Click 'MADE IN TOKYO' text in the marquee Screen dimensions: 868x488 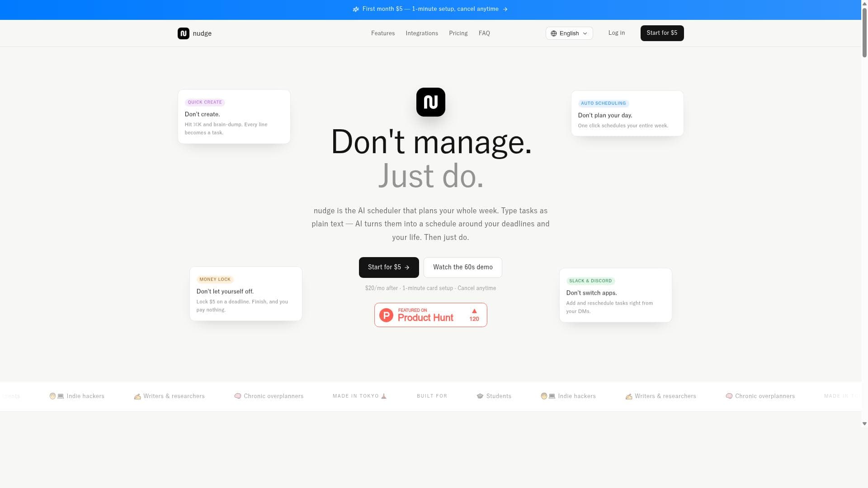pyautogui.click(x=356, y=396)
